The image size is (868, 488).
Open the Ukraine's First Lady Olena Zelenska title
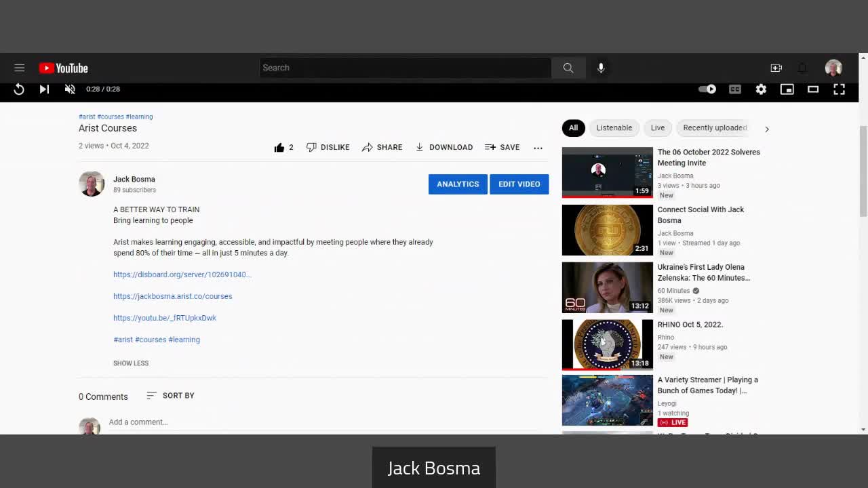point(704,272)
